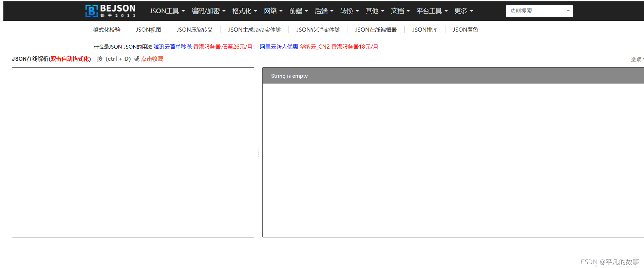Select the JSON转C#实体类 tab
Viewport: 644px width, 268px height.
(318, 30)
